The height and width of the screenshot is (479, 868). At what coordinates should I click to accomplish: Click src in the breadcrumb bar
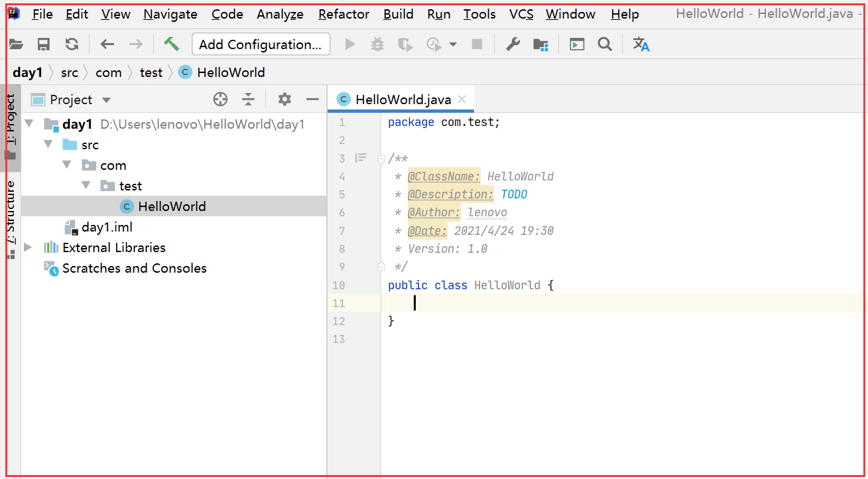(x=70, y=72)
